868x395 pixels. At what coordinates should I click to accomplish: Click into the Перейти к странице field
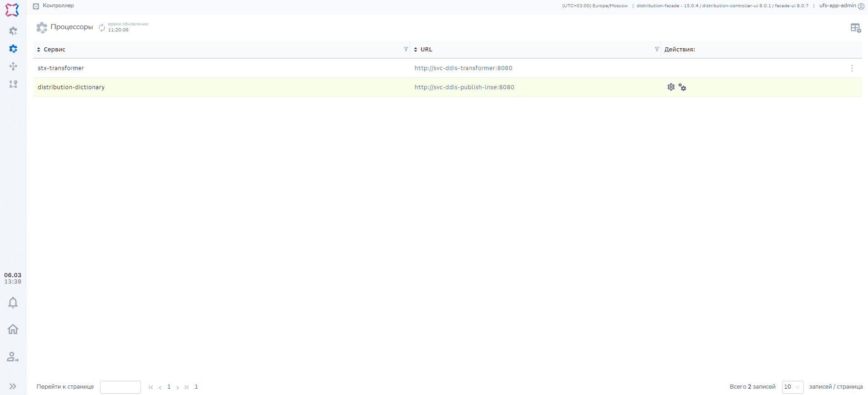tap(120, 387)
